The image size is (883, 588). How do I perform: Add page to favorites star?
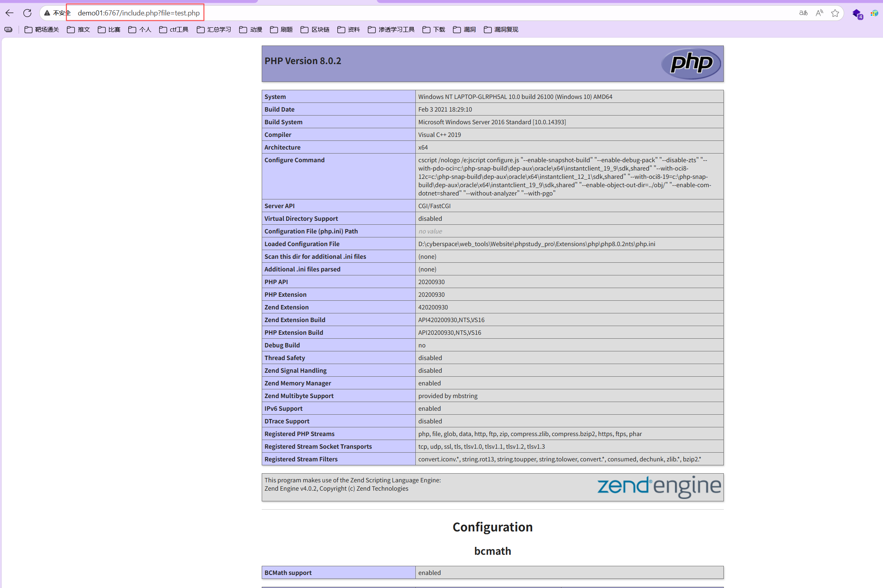coord(835,13)
